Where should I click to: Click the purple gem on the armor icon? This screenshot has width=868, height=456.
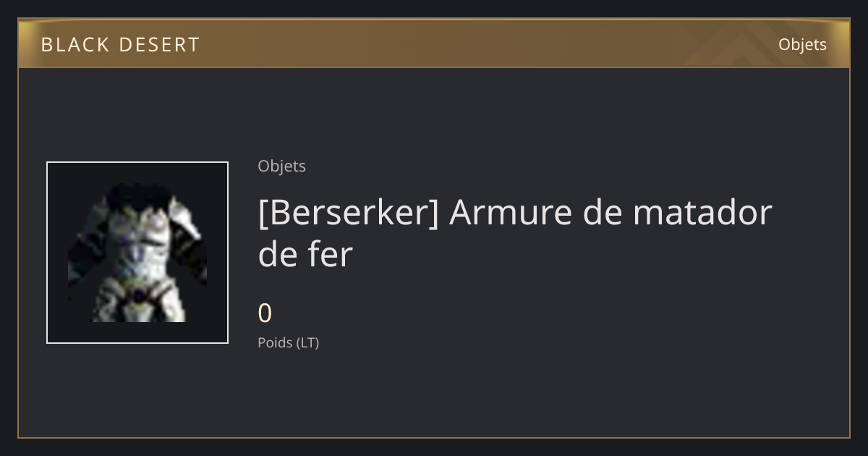(x=139, y=295)
